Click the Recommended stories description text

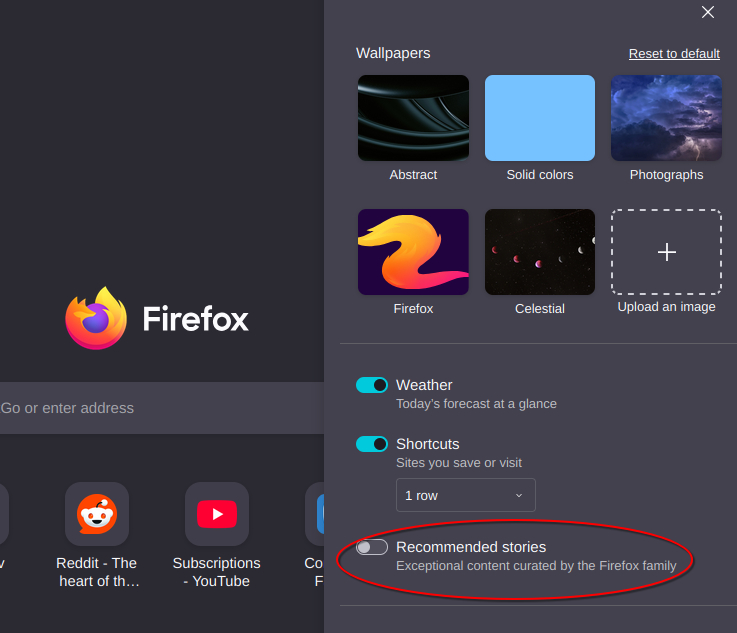(536, 566)
